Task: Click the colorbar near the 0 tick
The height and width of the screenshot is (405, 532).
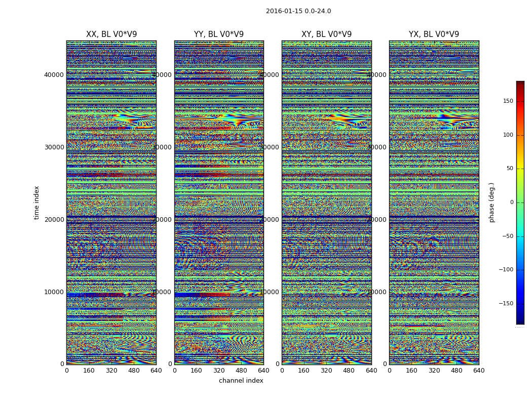Action: pyautogui.click(x=520, y=202)
